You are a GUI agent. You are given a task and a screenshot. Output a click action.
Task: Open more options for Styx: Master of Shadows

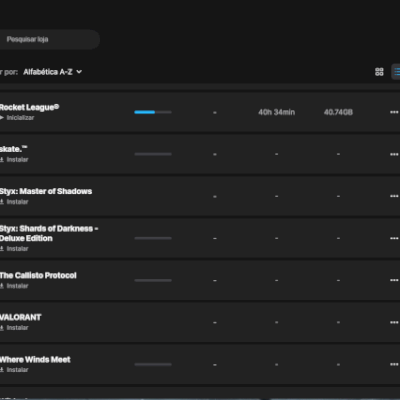tap(394, 196)
